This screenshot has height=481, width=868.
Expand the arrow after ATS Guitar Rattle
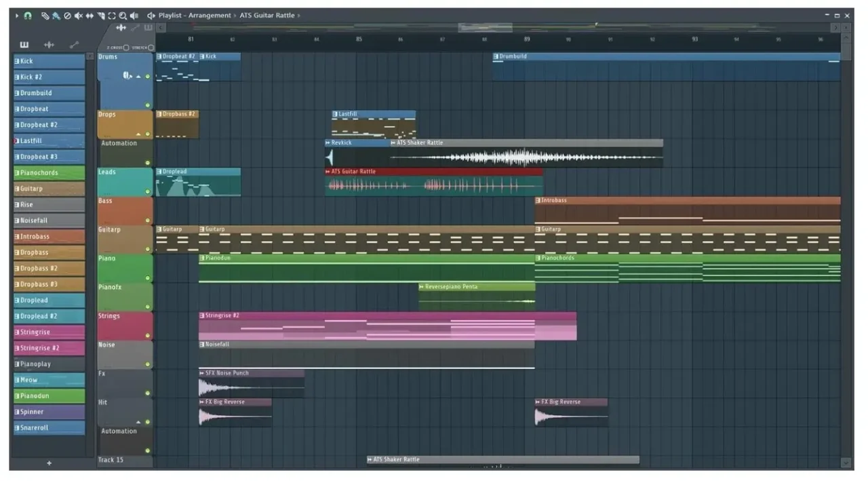coord(299,15)
